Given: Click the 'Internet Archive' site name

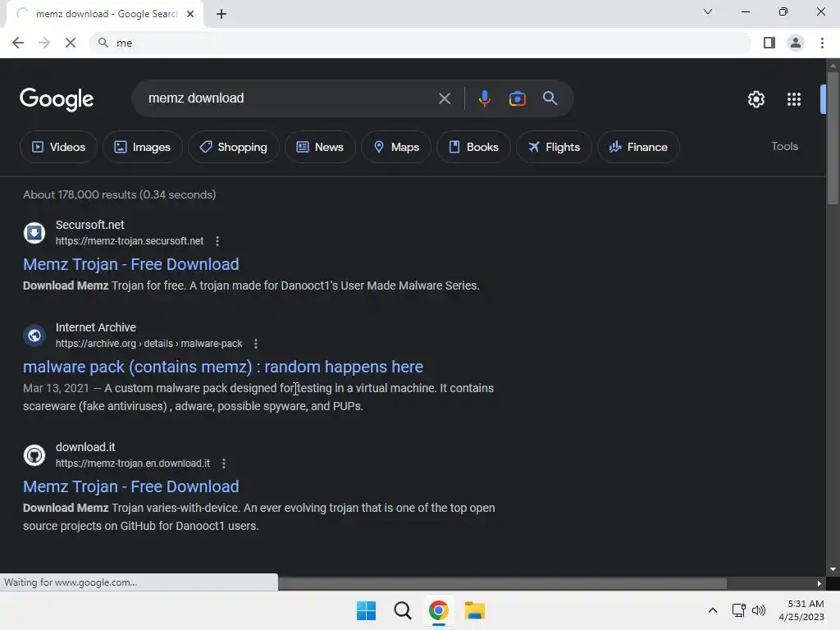Looking at the screenshot, I should 96,327.
